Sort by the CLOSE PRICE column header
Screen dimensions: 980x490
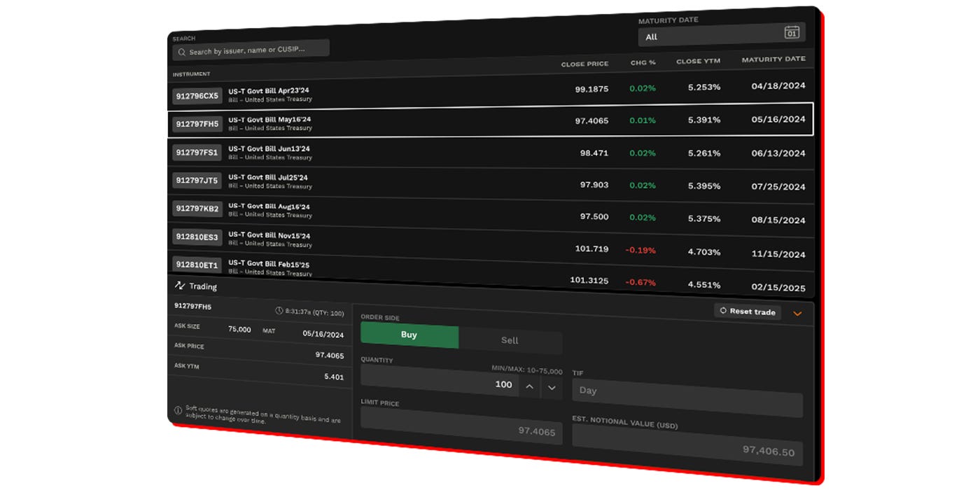(585, 63)
